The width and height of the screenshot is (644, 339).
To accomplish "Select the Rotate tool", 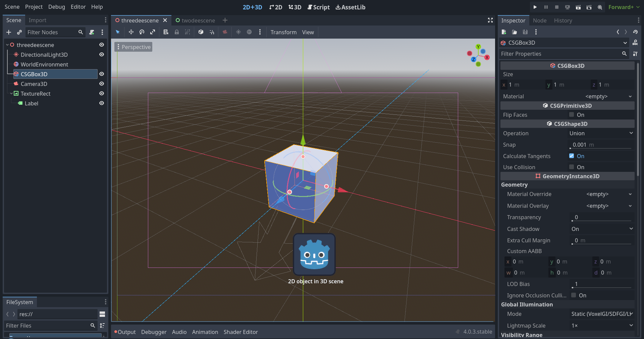I will 142,32.
